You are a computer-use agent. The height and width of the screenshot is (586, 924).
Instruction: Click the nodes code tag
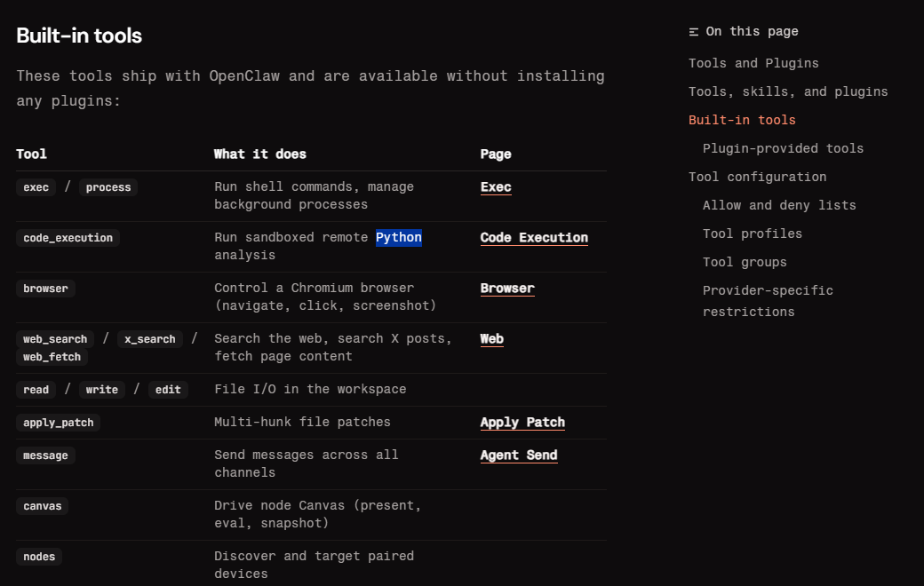coord(39,557)
